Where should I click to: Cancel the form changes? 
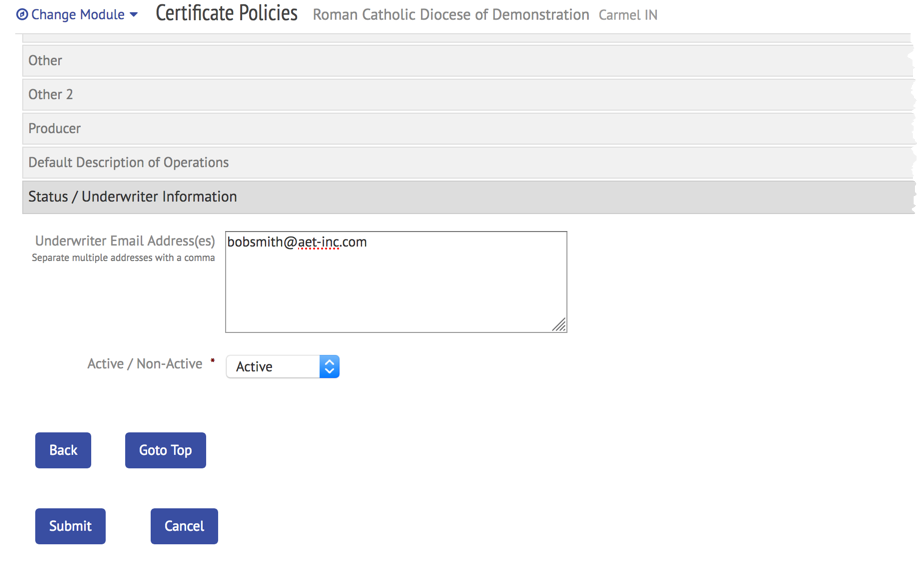click(184, 526)
